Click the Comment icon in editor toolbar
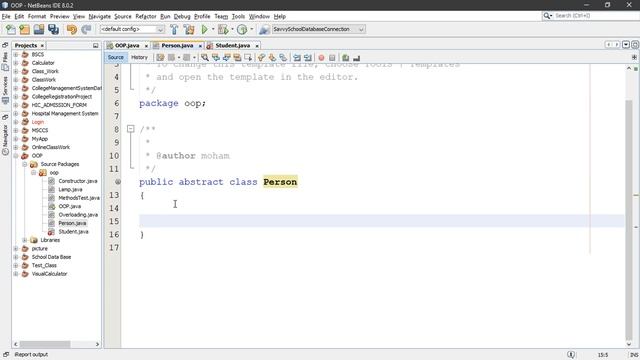The width and height of the screenshot is (640, 360). click(x=346, y=58)
